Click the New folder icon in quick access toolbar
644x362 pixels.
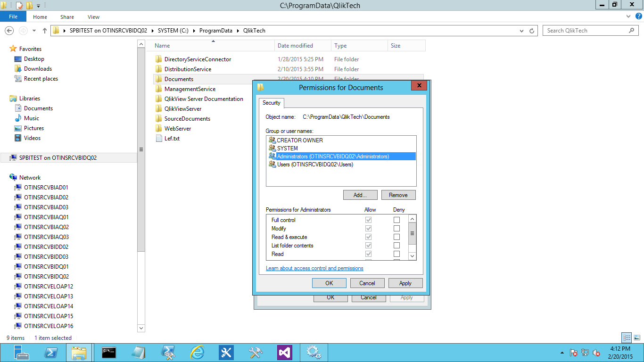click(x=29, y=6)
